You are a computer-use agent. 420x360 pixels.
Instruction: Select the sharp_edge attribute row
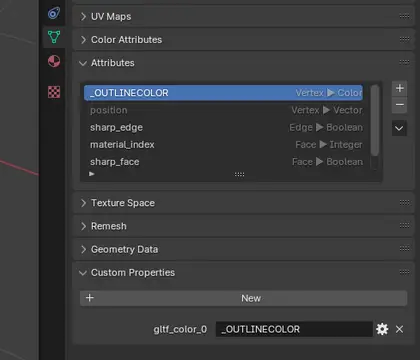click(x=223, y=127)
